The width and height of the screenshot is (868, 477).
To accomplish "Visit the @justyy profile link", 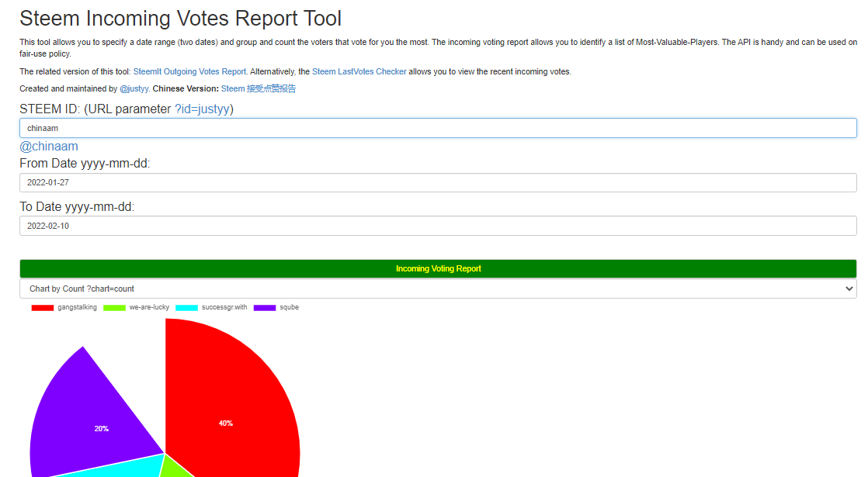I will [x=134, y=88].
